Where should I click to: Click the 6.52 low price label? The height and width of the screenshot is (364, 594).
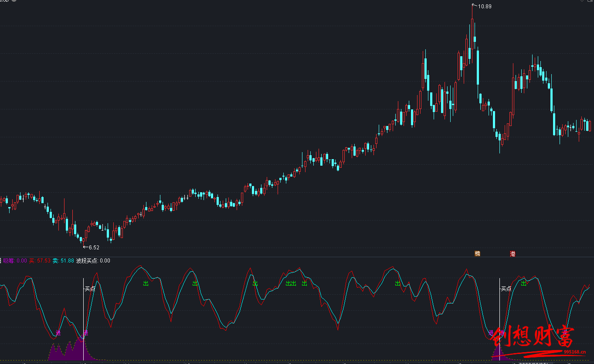tap(93, 247)
